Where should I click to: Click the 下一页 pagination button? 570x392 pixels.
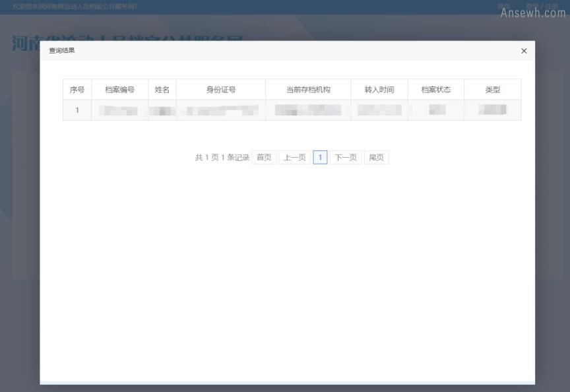(346, 158)
